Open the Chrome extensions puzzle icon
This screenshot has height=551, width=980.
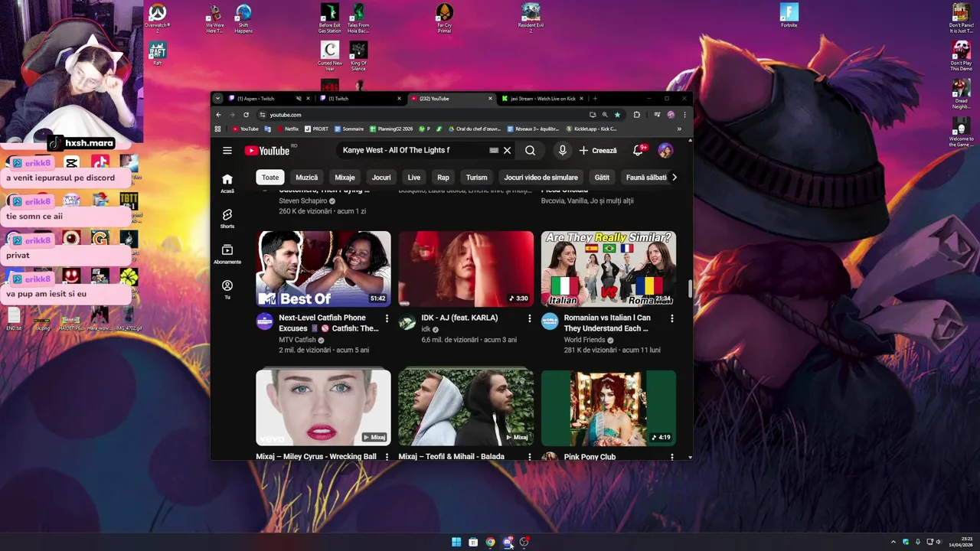pos(636,115)
